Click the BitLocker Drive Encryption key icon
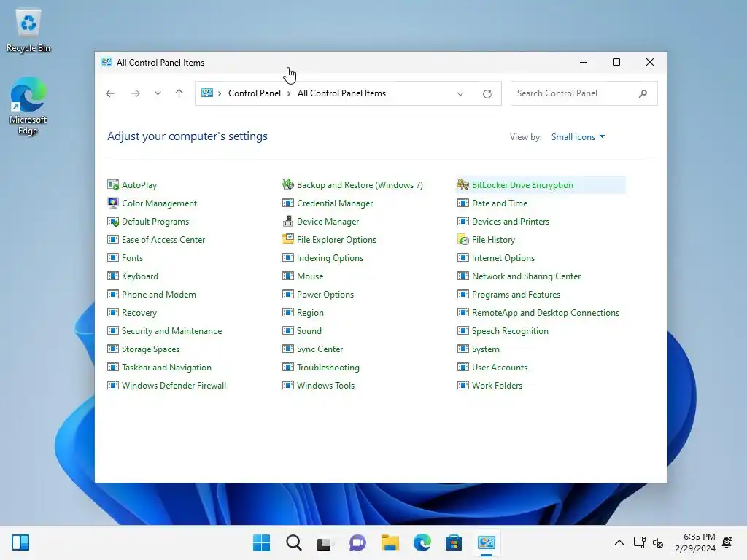The width and height of the screenshot is (747, 560). 463,184
